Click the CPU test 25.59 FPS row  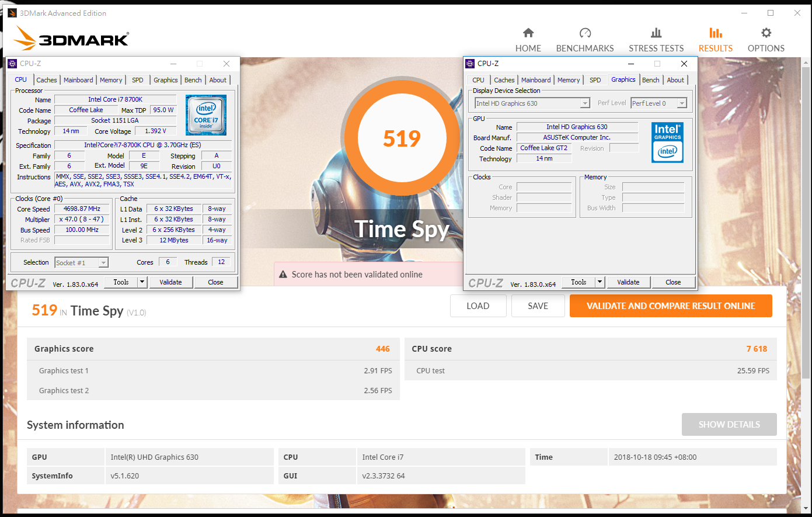click(x=591, y=370)
